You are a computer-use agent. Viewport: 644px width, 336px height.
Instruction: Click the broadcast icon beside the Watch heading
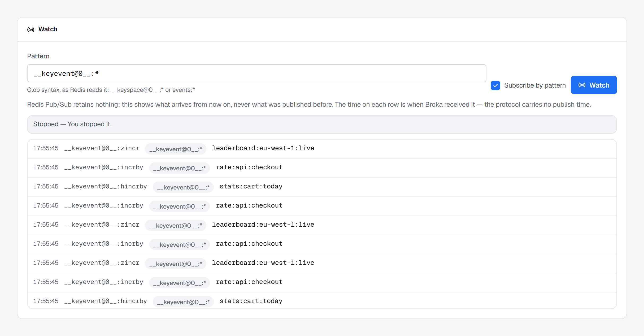pyautogui.click(x=31, y=29)
